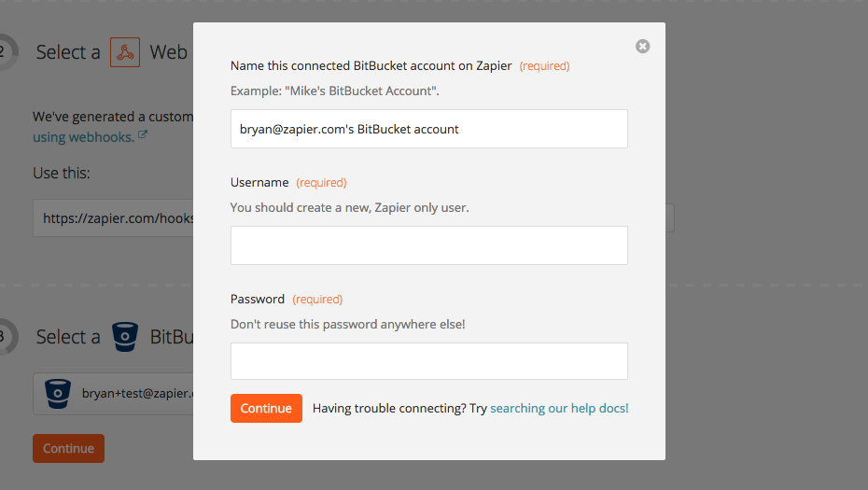Select the step 3 number circle
The width and height of the screenshot is (868, 490).
(x=6, y=337)
